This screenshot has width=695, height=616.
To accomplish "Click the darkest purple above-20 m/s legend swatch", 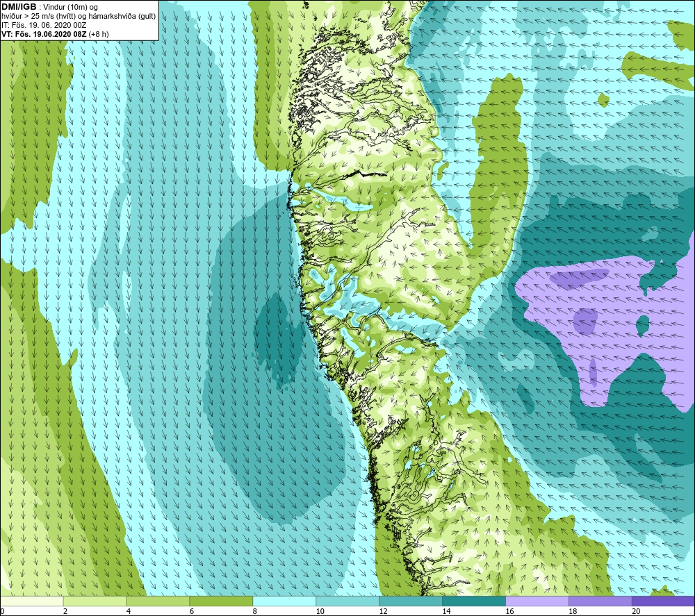I will (663, 601).
